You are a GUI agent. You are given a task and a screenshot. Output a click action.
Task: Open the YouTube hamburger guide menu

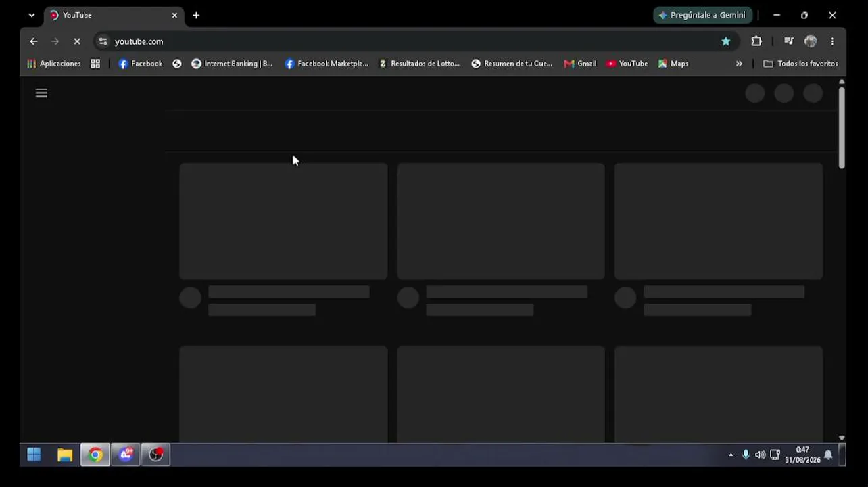click(x=41, y=93)
